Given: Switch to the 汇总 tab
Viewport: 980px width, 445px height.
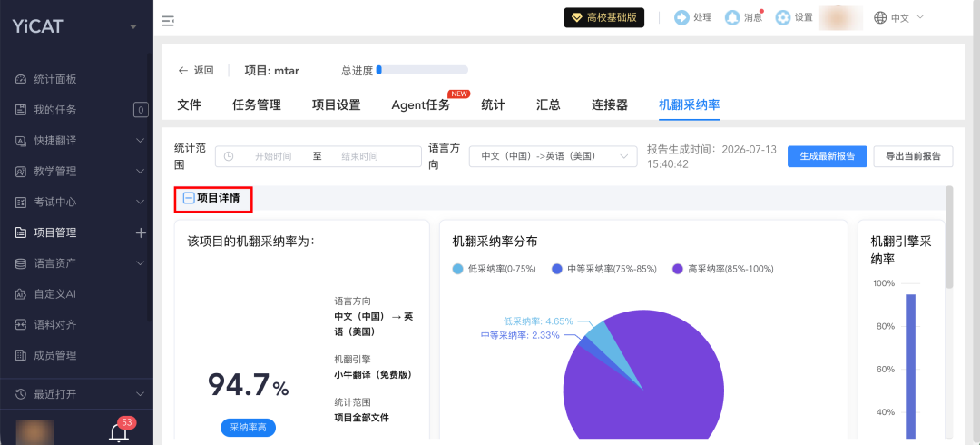Looking at the screenshot, I should pyautogui.click(x=548, y=105).
